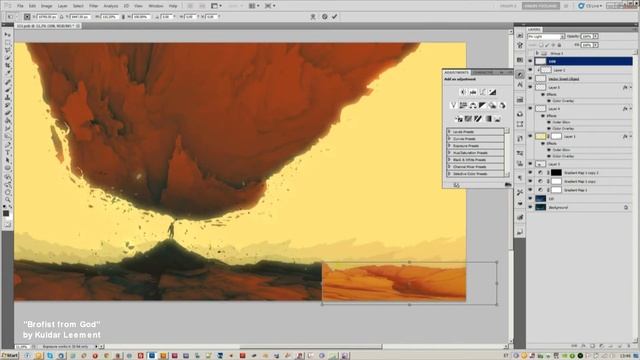Expand Channel Mixer Presets list
Screen dimensions: 640x360
point(449,167)
